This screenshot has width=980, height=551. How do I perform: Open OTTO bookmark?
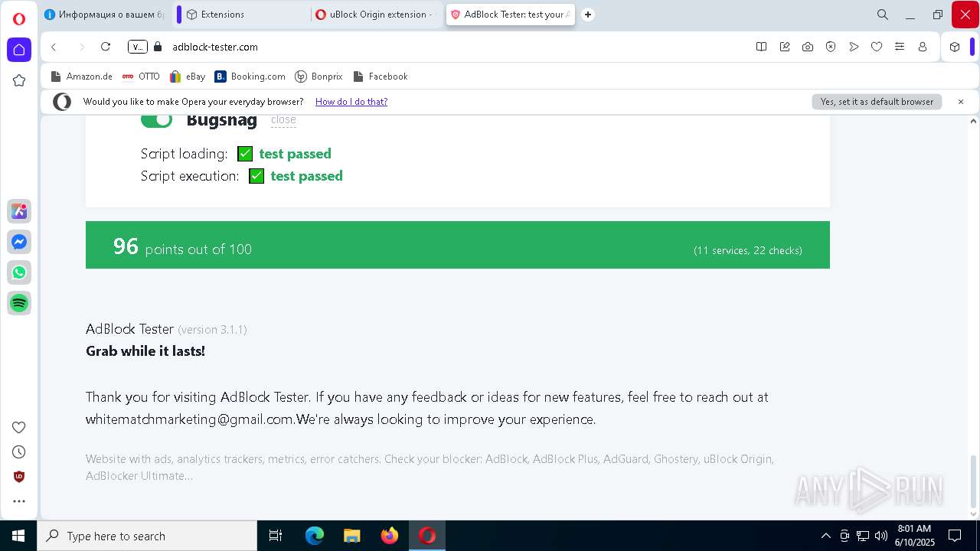[141, 77]
